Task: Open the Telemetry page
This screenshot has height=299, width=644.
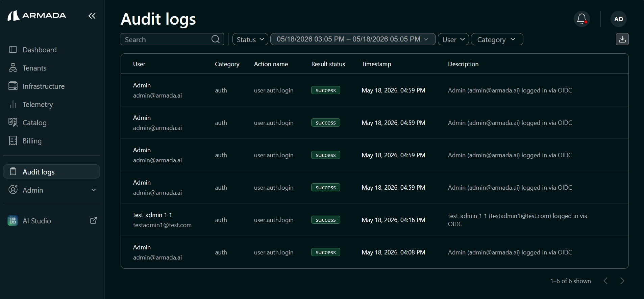Action: [x=51, y=104]
